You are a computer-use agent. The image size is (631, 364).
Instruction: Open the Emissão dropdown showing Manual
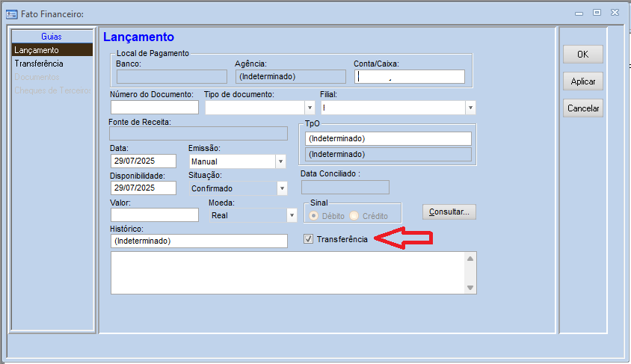[x=280, y=161]
